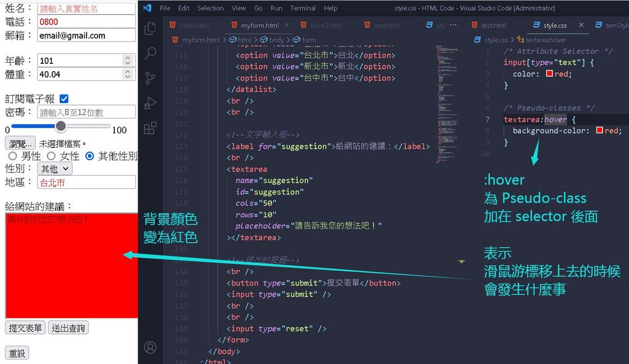Open the Extensions view

pos(150,128)
